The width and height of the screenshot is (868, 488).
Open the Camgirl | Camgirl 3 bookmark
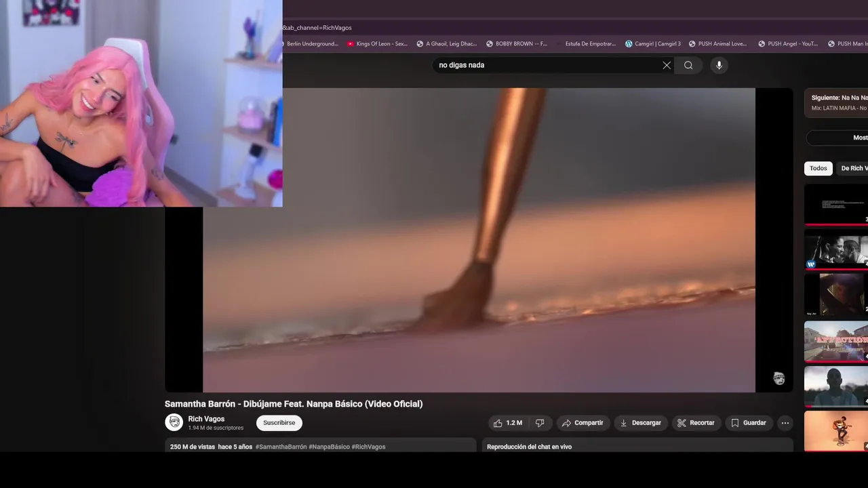click(x=652, y=43)
